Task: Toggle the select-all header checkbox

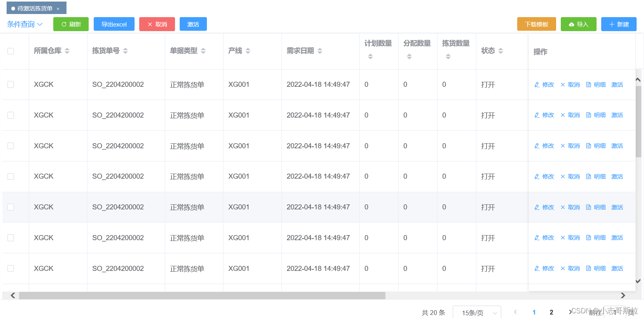Action: click(x=11, y=51)
